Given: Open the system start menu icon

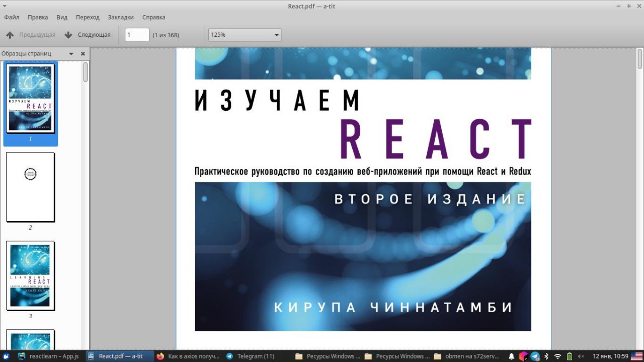Looking at the screenshot, I should (6, 356).
